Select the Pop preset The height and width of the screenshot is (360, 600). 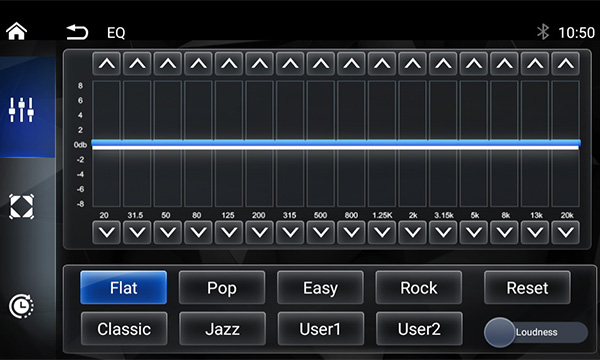[x=222, y=288]
